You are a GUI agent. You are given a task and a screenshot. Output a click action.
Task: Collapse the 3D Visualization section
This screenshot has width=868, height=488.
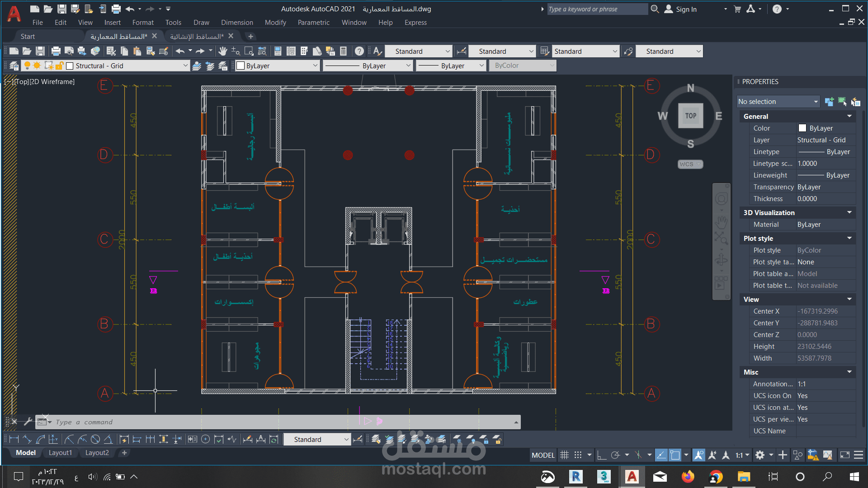click(849, 213)
